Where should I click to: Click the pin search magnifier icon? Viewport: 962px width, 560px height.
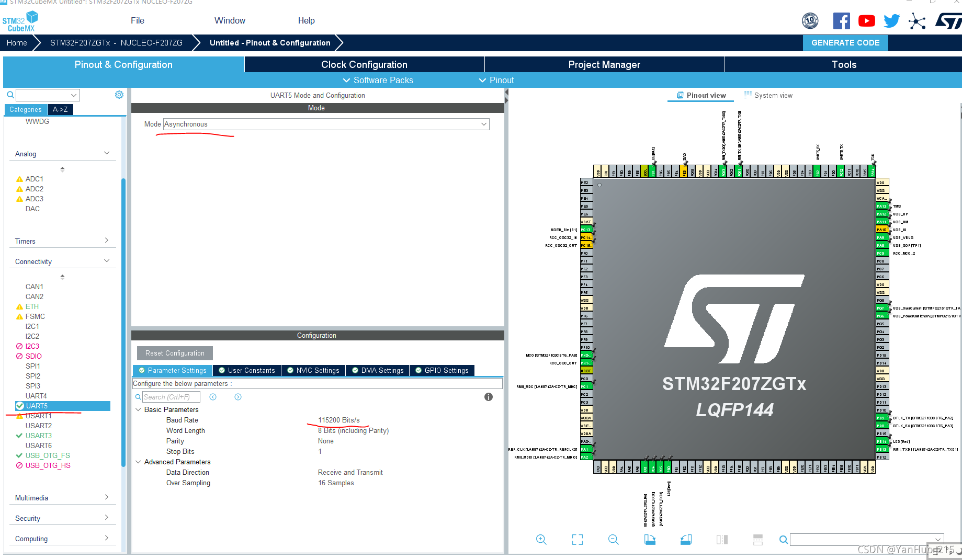click(x=784, y=540)
